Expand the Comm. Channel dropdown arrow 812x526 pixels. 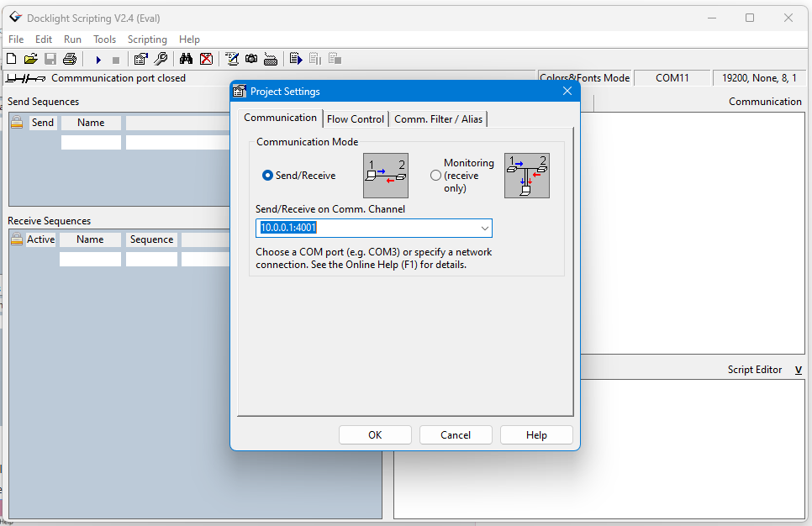point(485,229)
